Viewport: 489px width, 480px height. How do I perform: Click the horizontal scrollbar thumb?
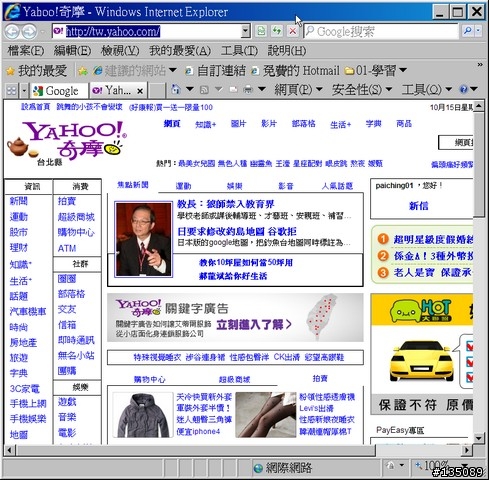[x=196, y=450]
